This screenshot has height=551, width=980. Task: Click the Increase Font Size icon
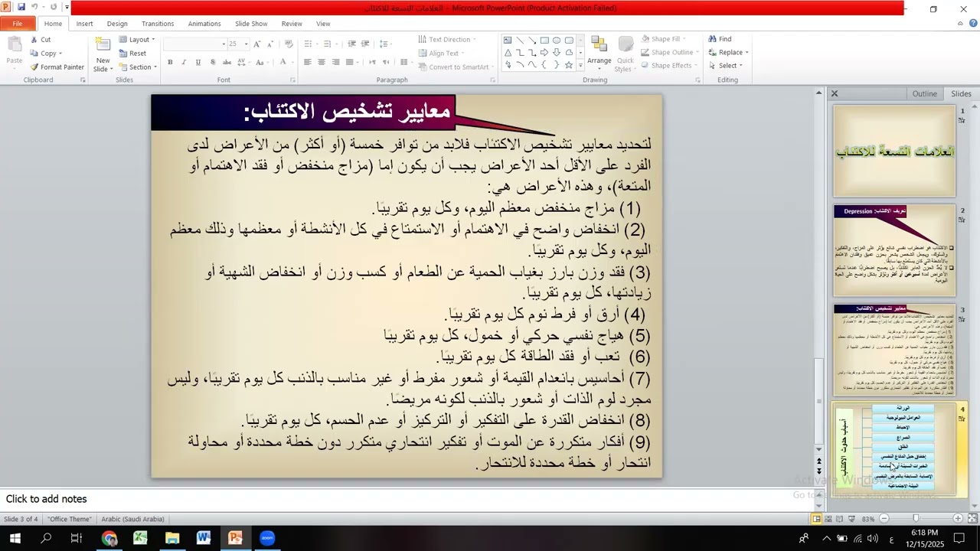point(257,44)
